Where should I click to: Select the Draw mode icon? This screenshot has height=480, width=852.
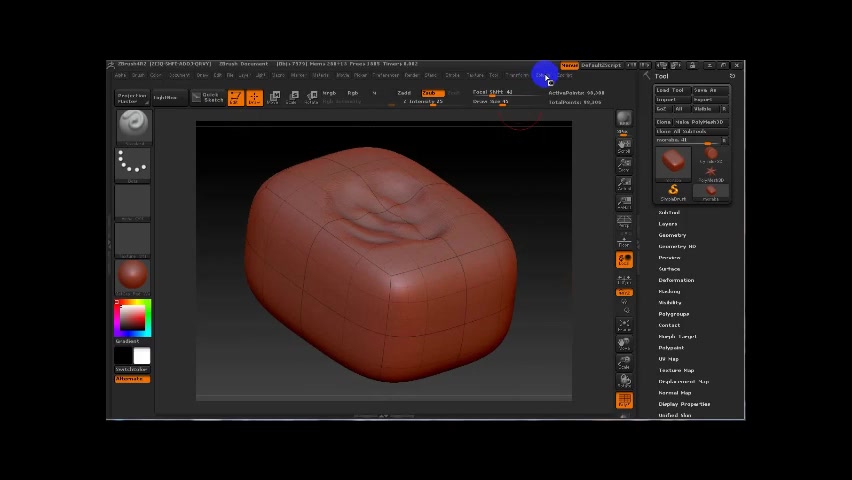click(x=254, y=98)
